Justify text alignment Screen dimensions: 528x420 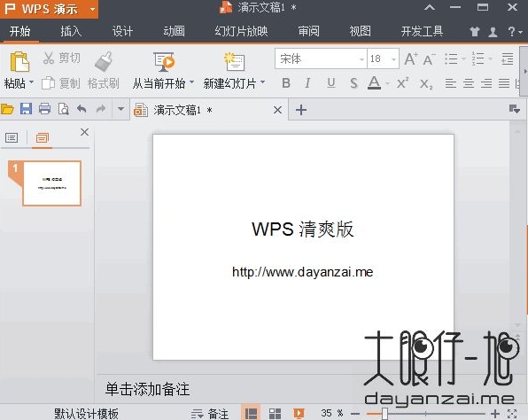[x=504, y=83]
